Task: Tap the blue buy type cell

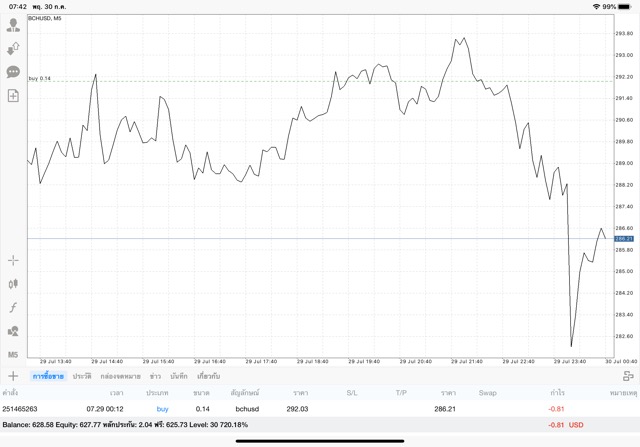Action: (x=162, y=409)
